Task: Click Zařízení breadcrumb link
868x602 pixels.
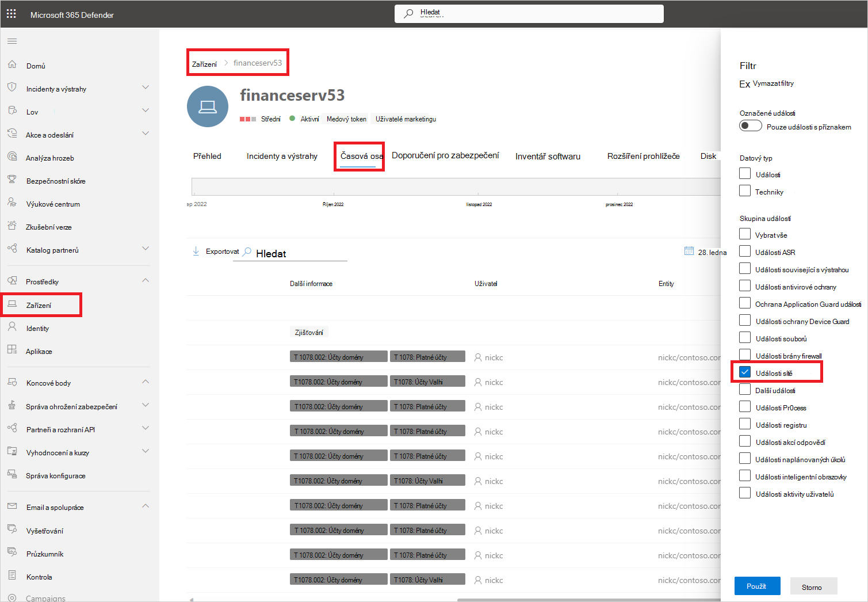Action: point(204,64)
